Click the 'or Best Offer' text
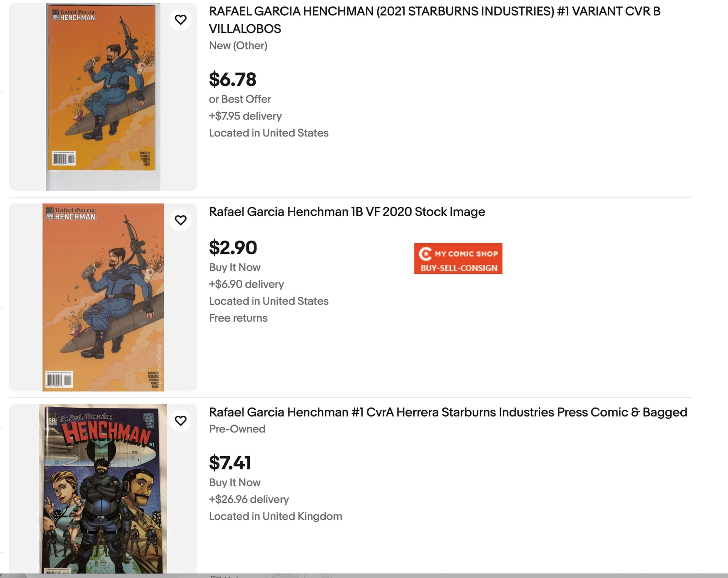The image size is (728, 578). [240, 99]
